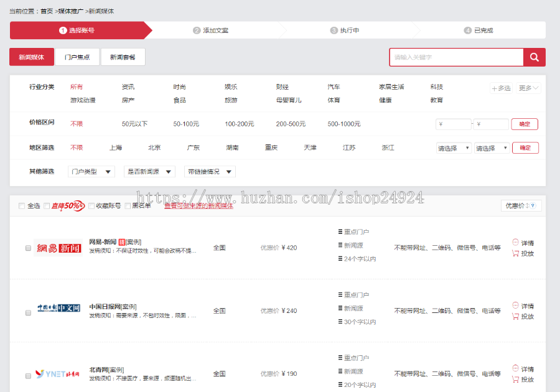Click the red search magnifier button
The height and width of the screenshot is (392, 560).
pos(534,57)
